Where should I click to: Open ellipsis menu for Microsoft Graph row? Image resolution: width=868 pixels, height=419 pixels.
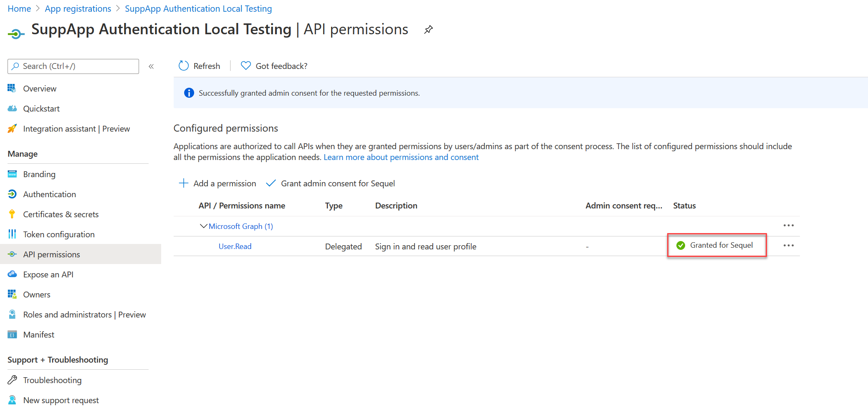coord(788,226)
